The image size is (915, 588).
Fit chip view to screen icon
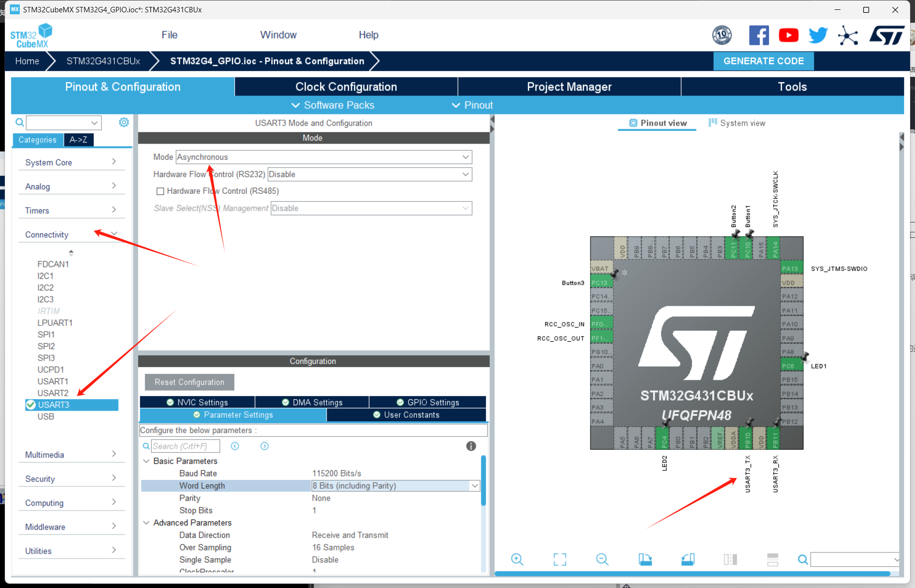point(560,559)
